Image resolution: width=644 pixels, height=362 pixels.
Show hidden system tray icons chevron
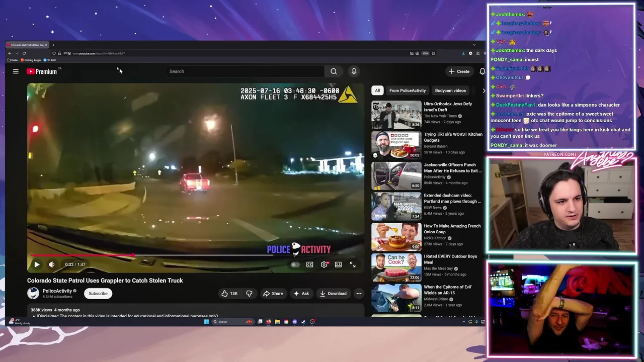pos(464,322)
